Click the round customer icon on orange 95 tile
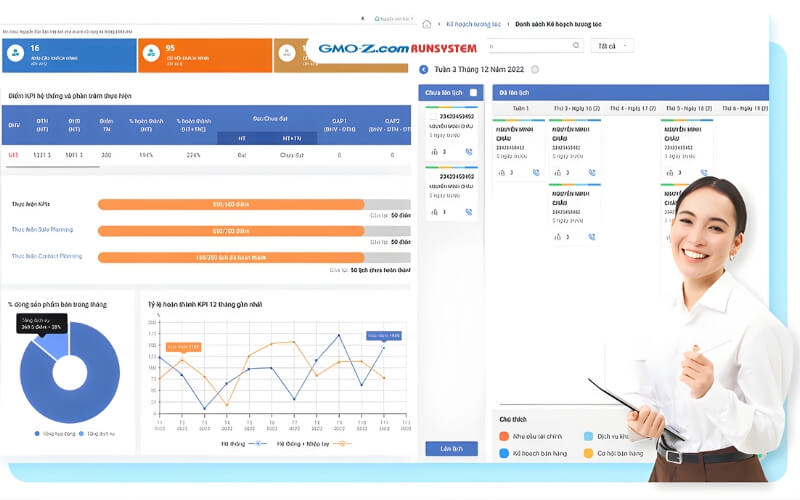Image resolution: width=800 pixels, height=500 pixels. (x=151, y=53)
